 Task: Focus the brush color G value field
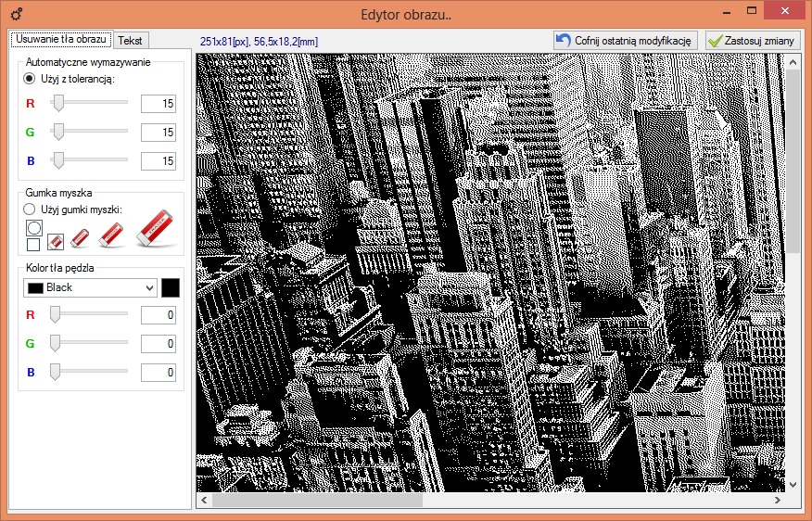[159, 343]
